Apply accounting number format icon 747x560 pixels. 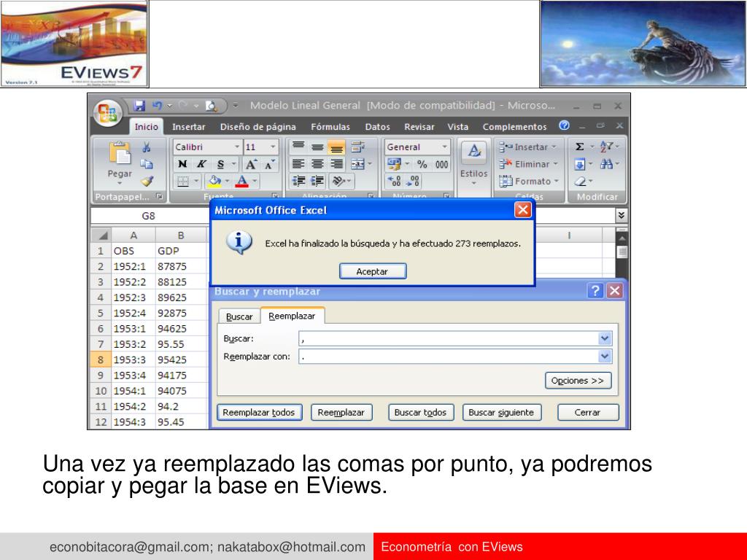pyautogui.click(x=395, y=164)
